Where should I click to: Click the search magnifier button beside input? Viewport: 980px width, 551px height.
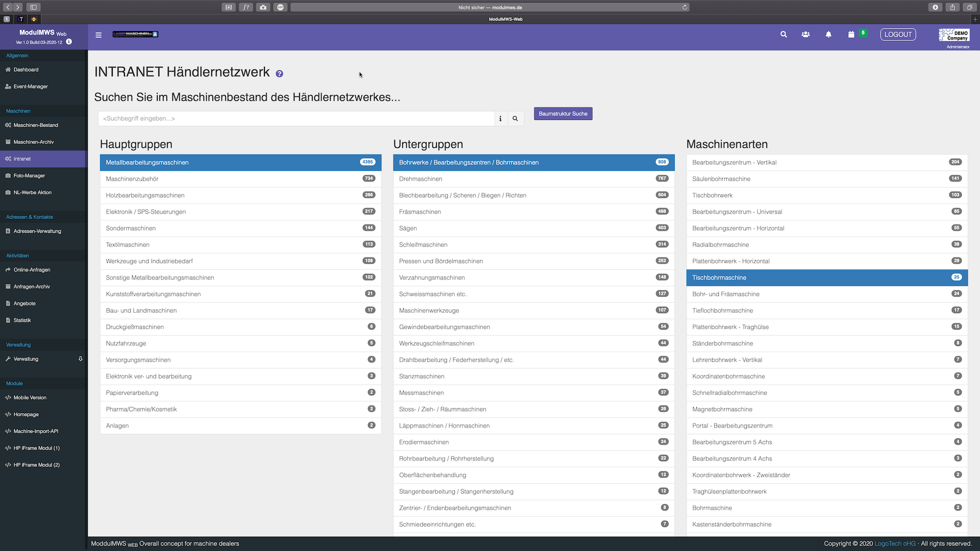(x=516, y=119)
